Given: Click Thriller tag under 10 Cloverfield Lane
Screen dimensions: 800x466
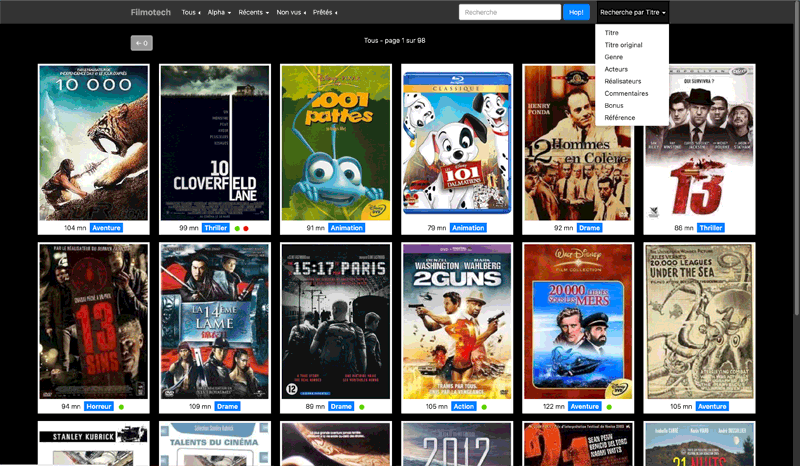Looking at the screenshot, I should pyautogui.click(x=216, y=228).
